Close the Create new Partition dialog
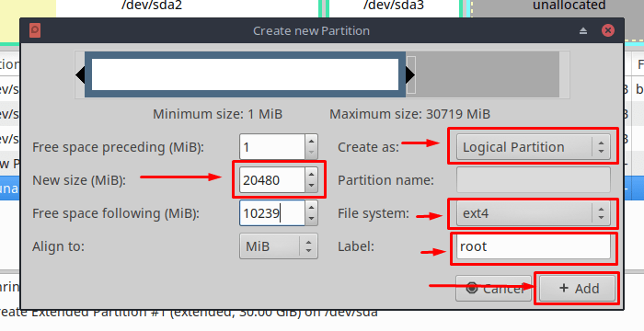 point(608,30)
